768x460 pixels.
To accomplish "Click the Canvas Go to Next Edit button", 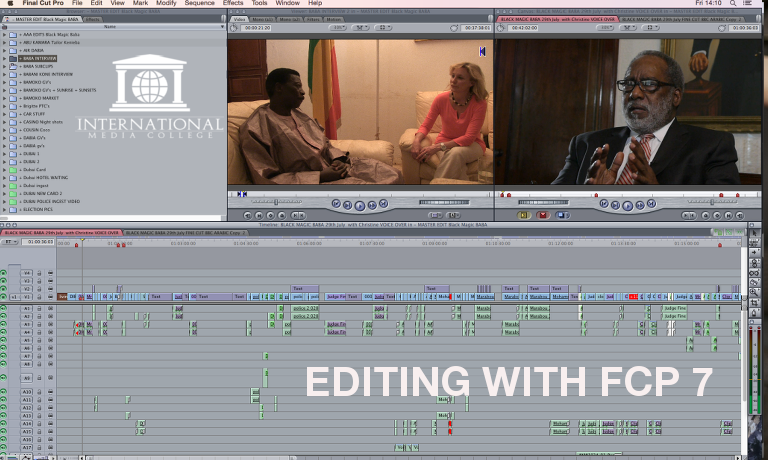I will pyautogui.click(x=651, y=204).
